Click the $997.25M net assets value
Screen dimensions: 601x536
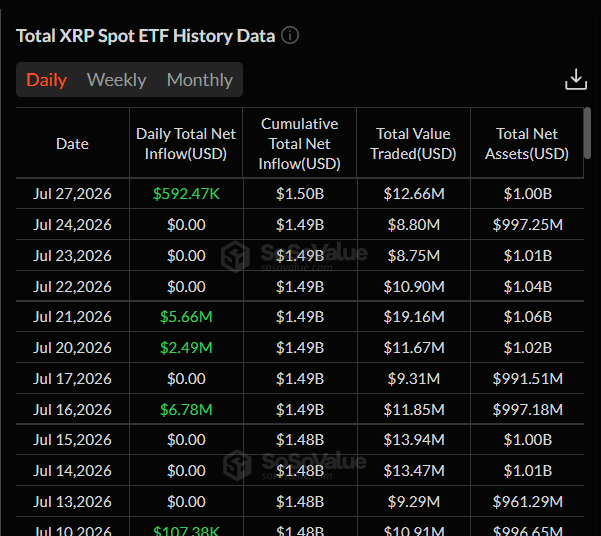pos(528,225)
